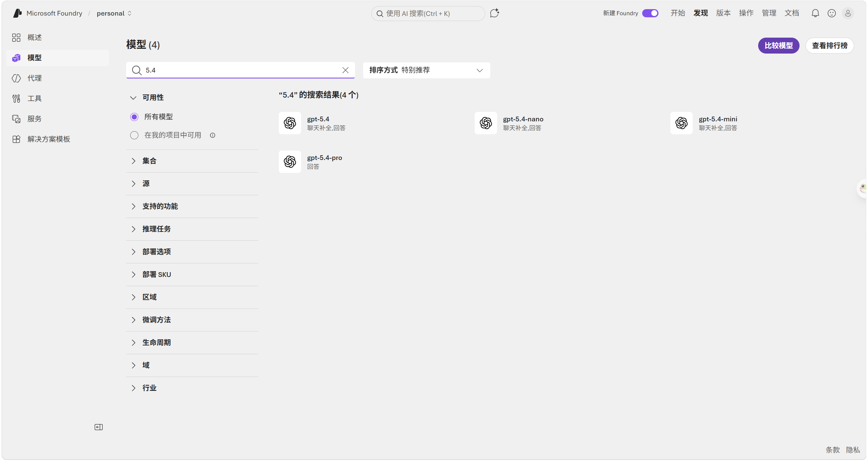Collapse the sidebar with the panel icon

pyautogui.click(x=99, y=427)
